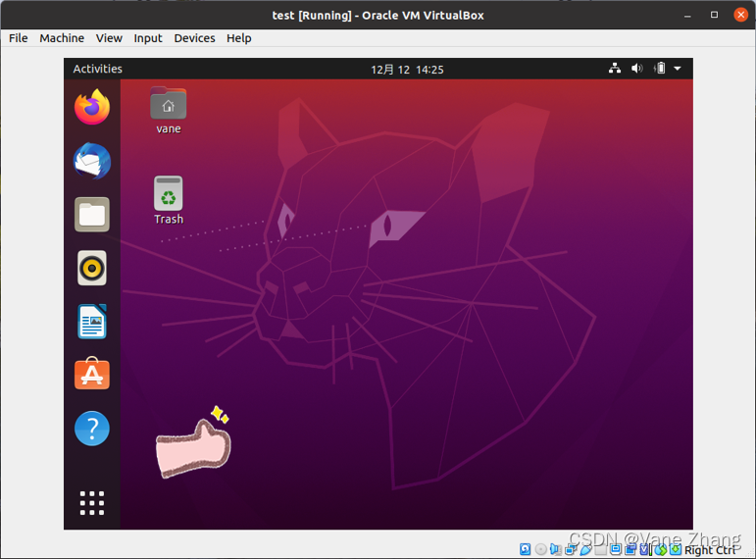Close the VirtualBox window
The width and height of the screenshot is (756, 559).
740,15
